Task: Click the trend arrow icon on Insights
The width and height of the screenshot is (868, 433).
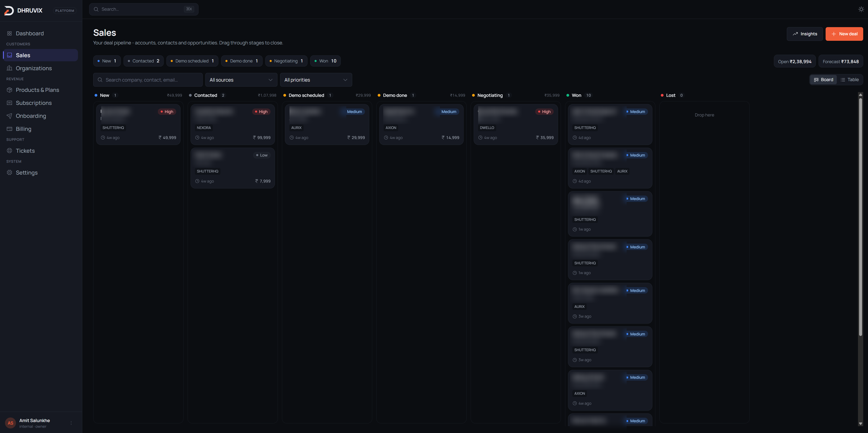Action: 795,34
